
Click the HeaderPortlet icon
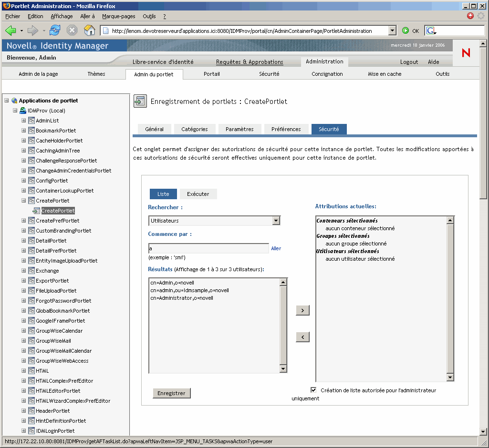click(31, 411)
